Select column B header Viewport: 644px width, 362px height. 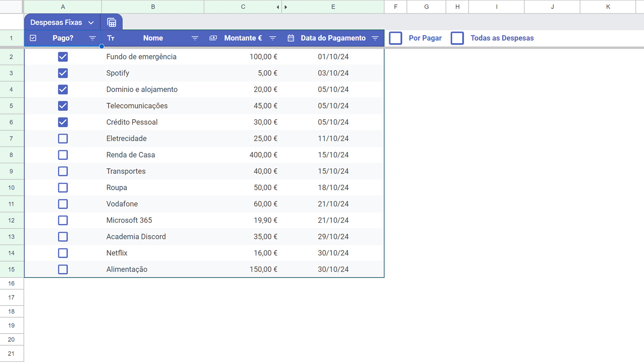[x=153, y=7]
